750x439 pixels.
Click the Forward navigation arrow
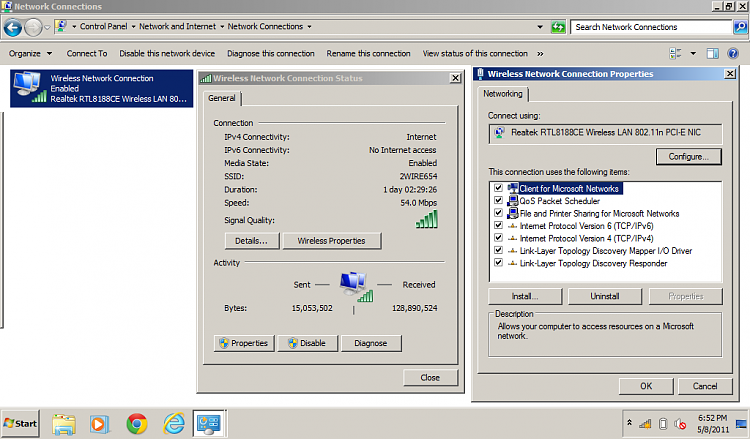[33, 27]
